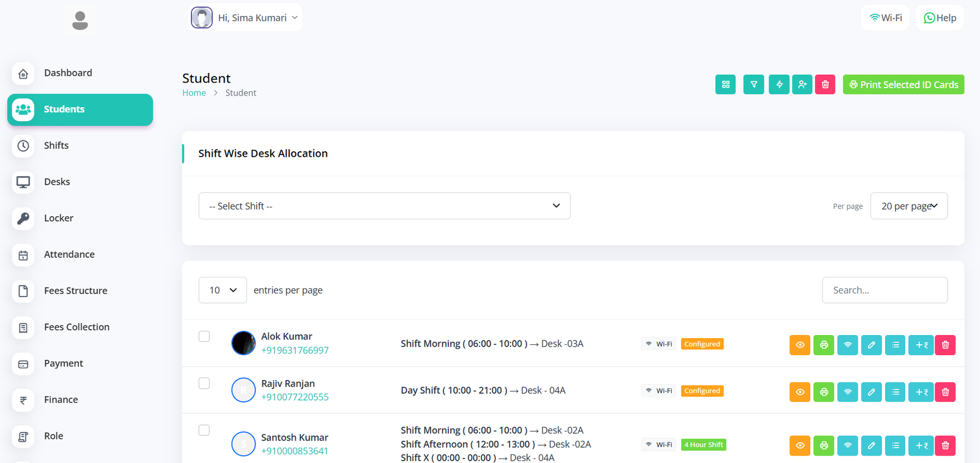Add fee payment for Rajiv Ranjan
Image resolution: width=980 pixels, height=463 pixels.
tap(921, 392)
